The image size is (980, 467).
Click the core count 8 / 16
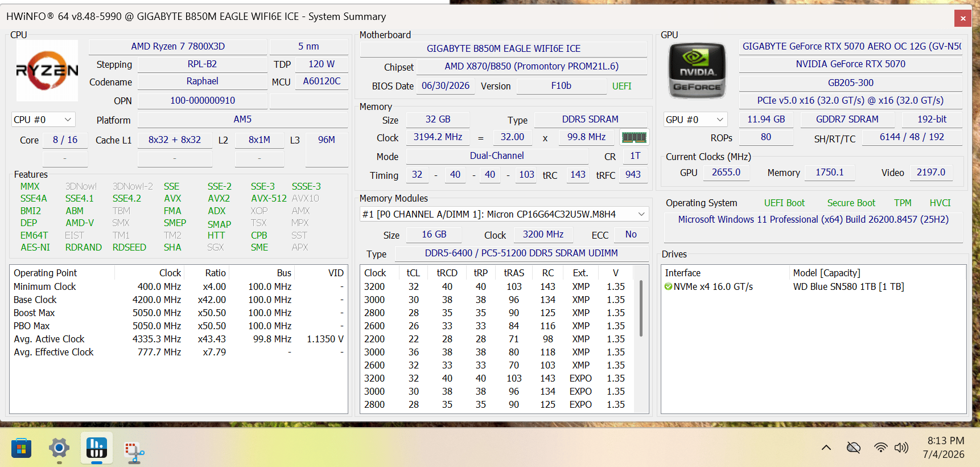coord(65,140)
